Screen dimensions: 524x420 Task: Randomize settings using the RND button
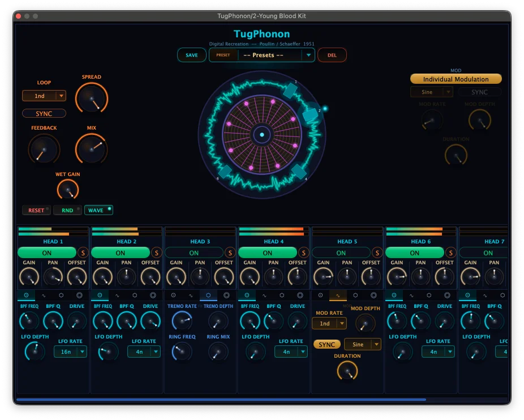pos(67,210)
